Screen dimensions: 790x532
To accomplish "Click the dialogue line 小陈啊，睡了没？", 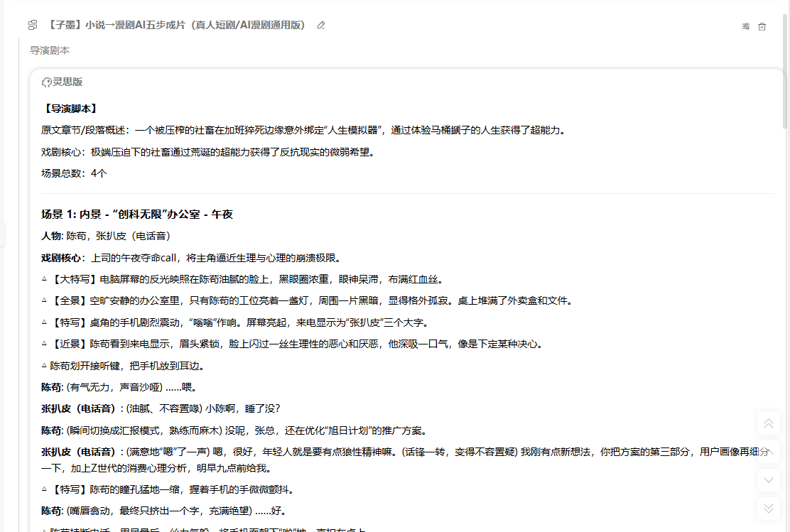I will (161, 409).
